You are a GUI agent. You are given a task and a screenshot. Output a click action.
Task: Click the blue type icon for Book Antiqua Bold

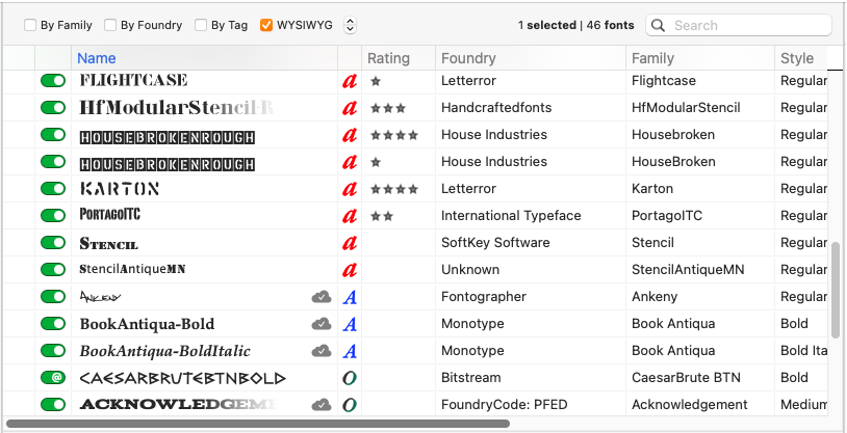coord(349,324)
